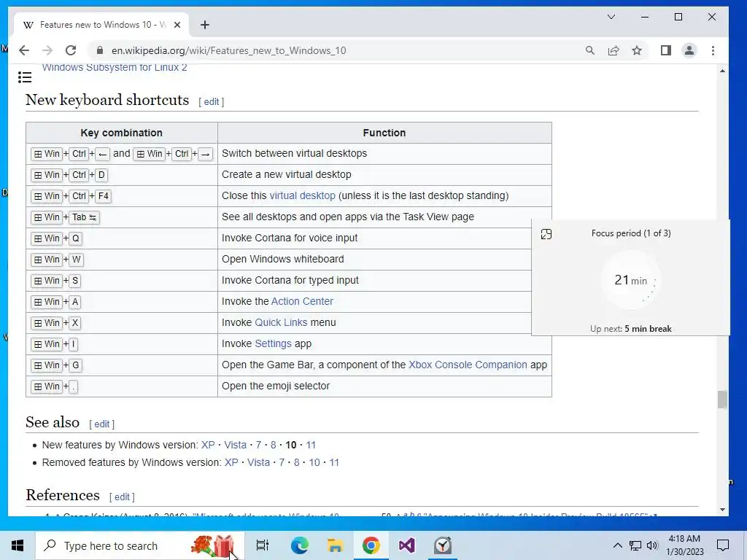Click 'Focus period (1 of 3)' label
The width and height of the screenshot is (747, 560).
pos(631,233)
